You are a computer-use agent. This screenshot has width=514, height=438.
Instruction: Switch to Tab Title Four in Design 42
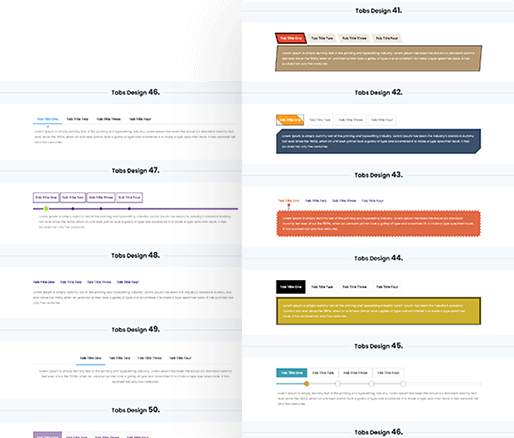pyautogui.click(x=382, y=120)
